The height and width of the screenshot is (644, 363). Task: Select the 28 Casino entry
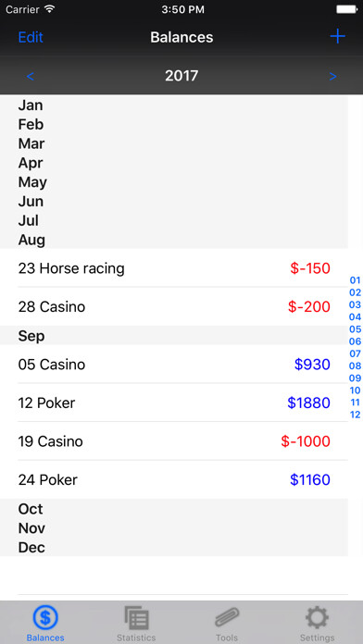click(174, 307)
